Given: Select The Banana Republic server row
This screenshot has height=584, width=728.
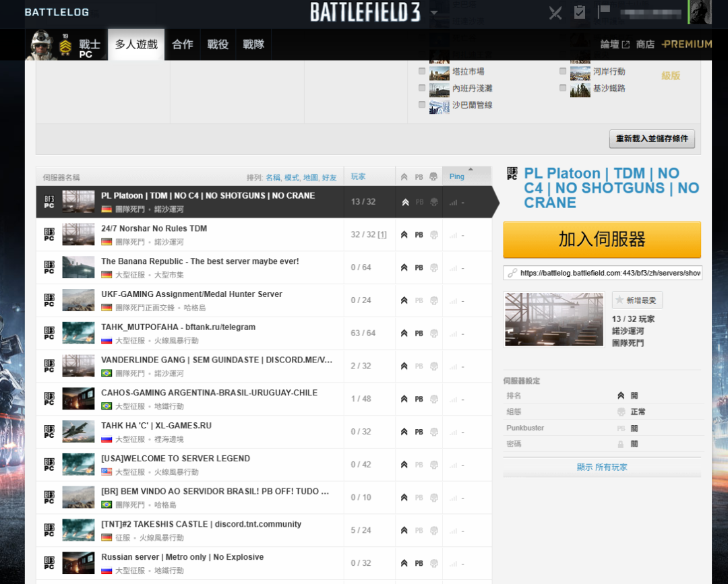Looking at the screenshot, I should click(264, 267).
